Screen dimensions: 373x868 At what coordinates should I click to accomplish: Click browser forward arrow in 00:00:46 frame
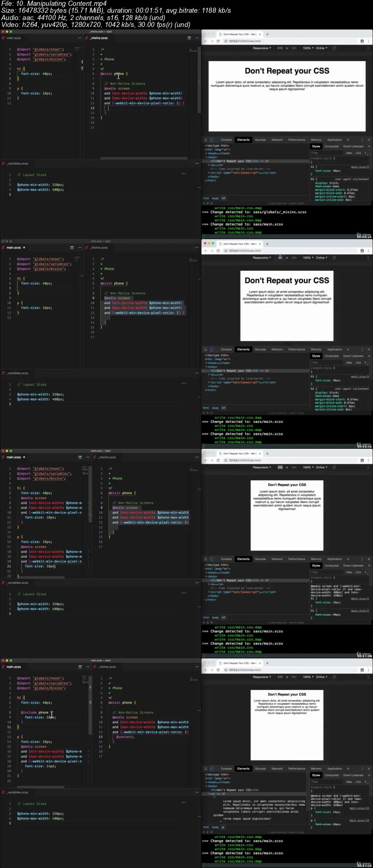tap(212, 251)
